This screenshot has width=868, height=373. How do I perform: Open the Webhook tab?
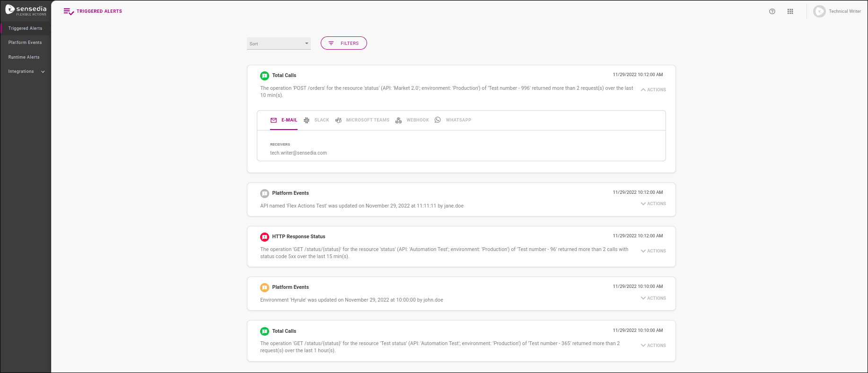pos(412,120)
